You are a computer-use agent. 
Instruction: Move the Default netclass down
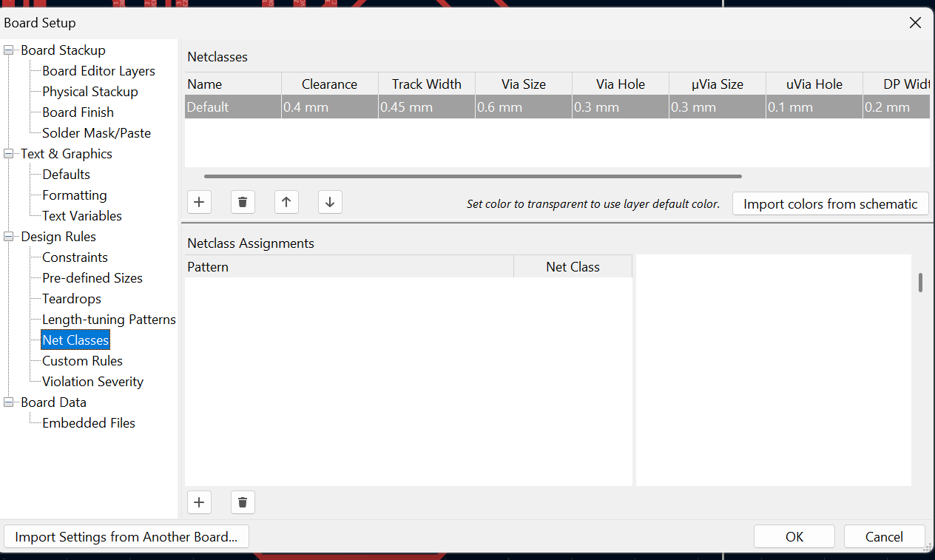[330, 201]
